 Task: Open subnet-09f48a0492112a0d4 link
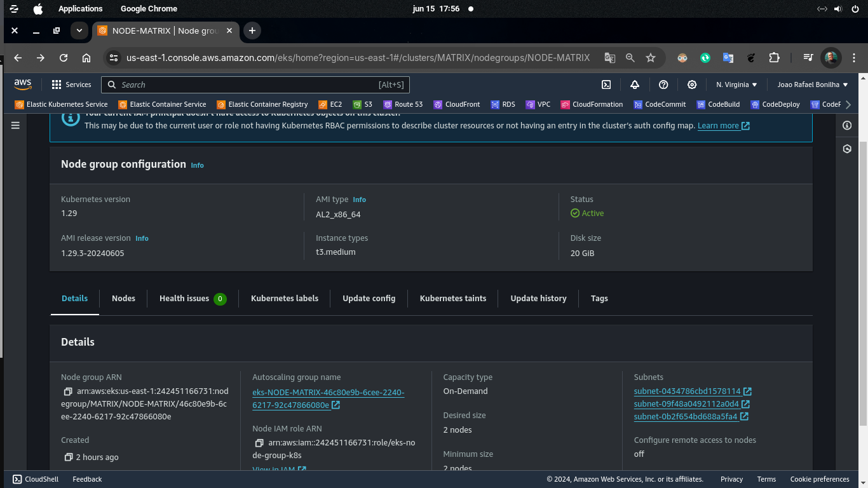(692, 404)
